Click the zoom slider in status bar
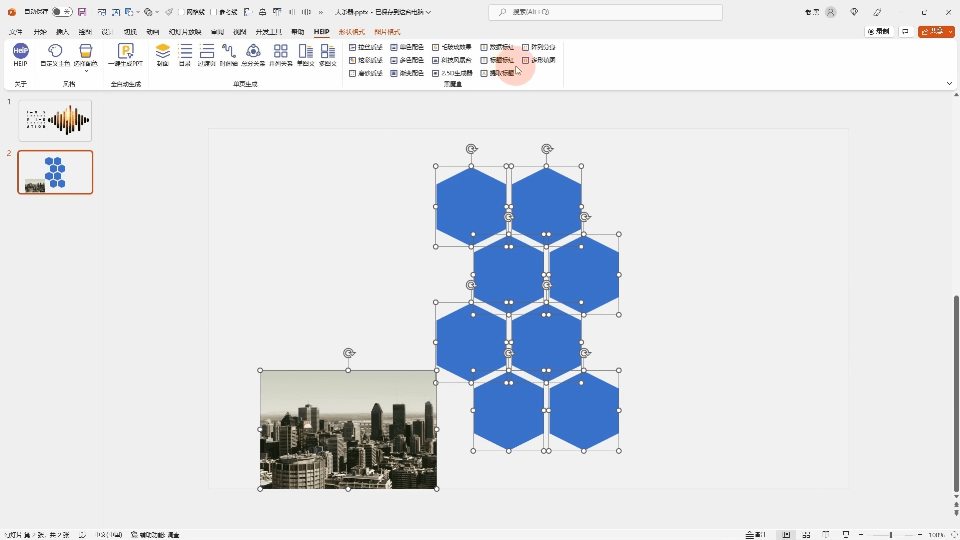 (891, 534)
